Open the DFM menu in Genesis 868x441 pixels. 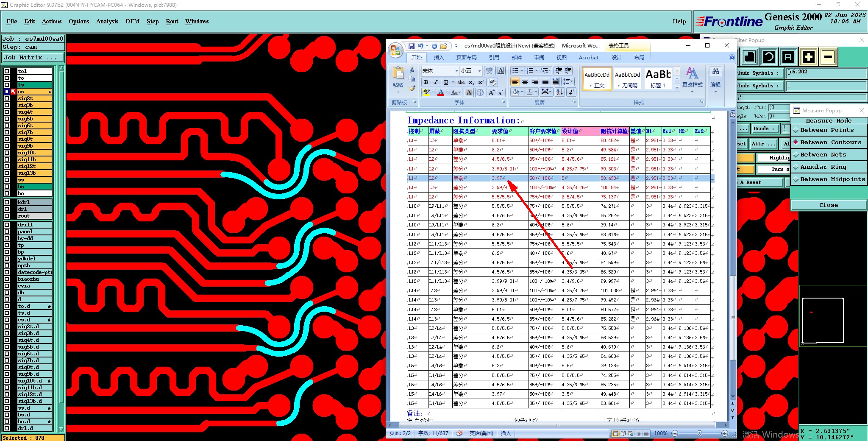tap(133, 21)
